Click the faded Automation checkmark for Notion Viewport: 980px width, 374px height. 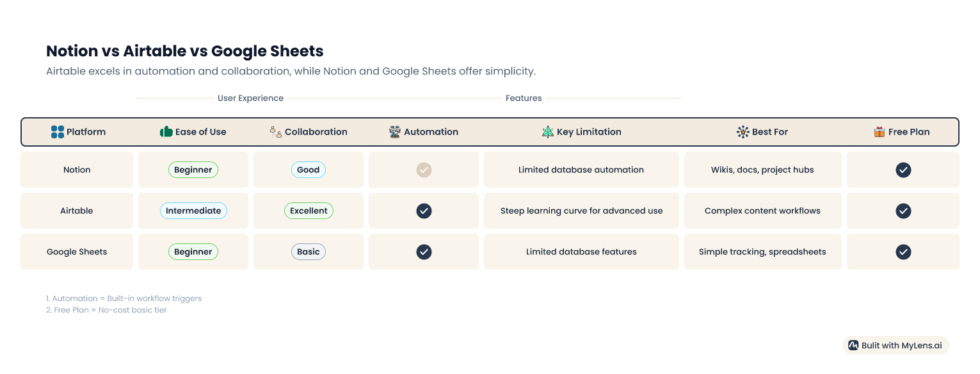(x=424, y=170)
